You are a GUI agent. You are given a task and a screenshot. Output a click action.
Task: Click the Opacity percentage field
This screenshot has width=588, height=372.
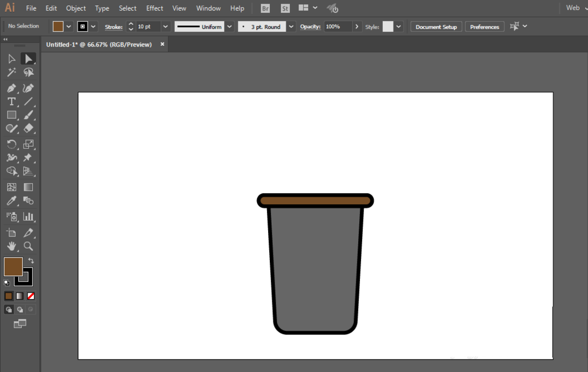[x=337, y=26]
